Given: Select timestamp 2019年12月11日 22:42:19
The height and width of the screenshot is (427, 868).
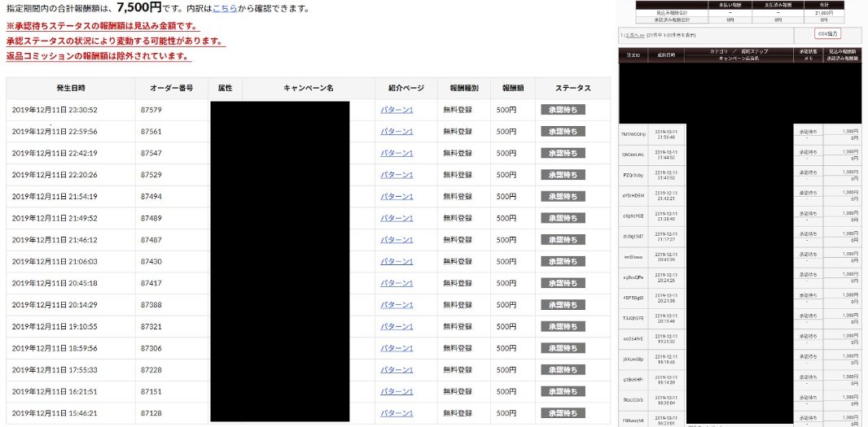Looking at the screenshot, I should pos(55,153).
